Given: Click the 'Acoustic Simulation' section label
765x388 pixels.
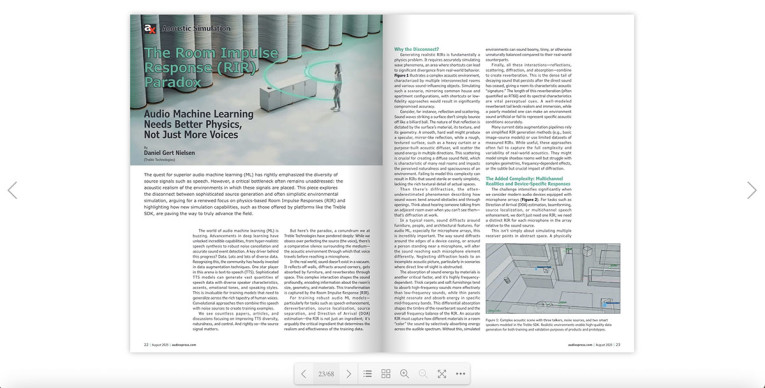Looking at the screenshot, I should tap(196, 28).
